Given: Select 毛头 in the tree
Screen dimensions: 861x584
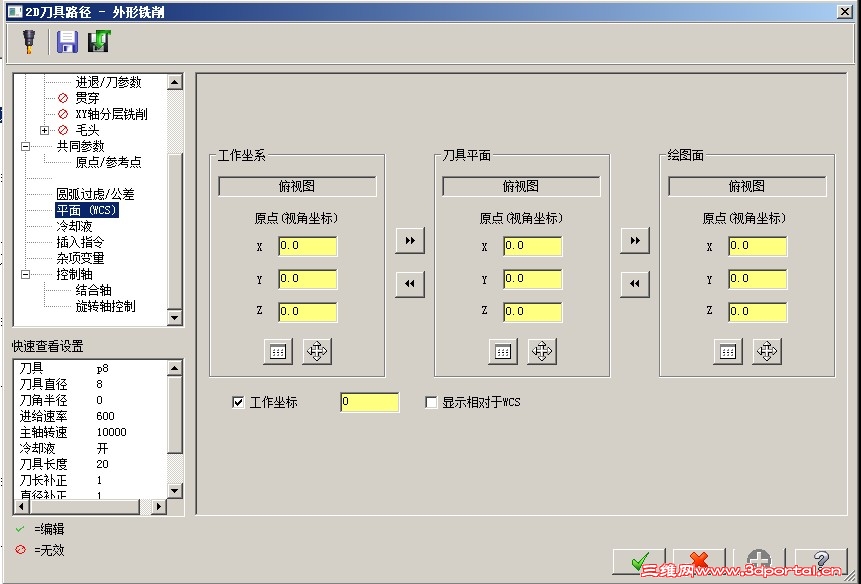Looking at the screenshot, I should [x=87, y=131].
